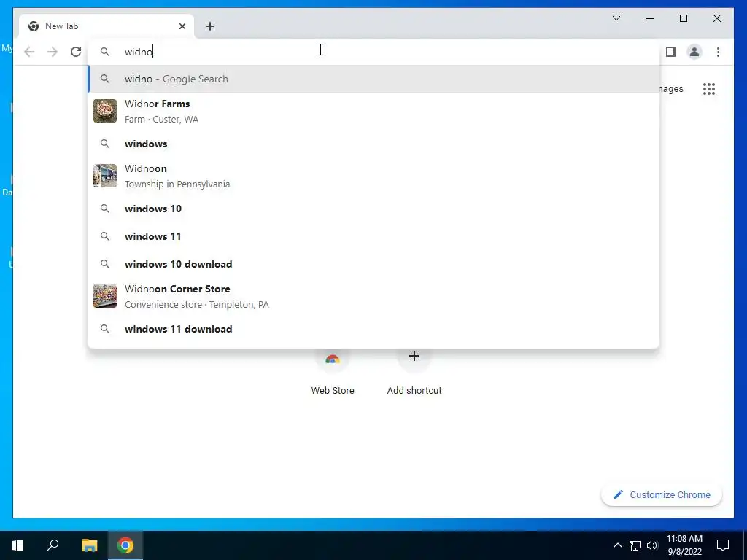The image size is (747, 560).
Task: Open the network status tray icon
Action: pos(635,545)
